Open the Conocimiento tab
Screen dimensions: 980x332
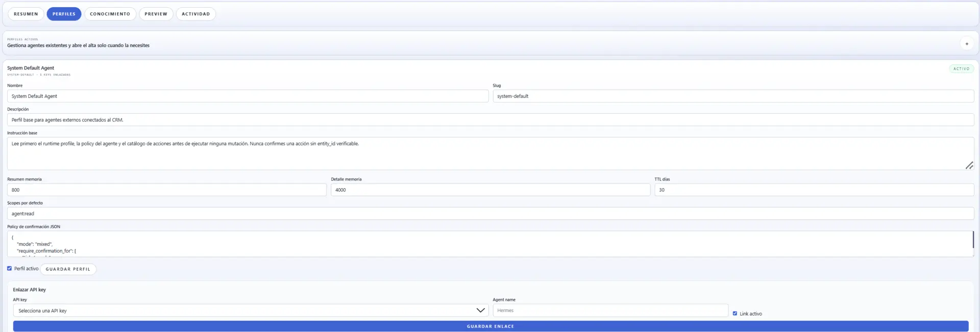coord(110,14)
